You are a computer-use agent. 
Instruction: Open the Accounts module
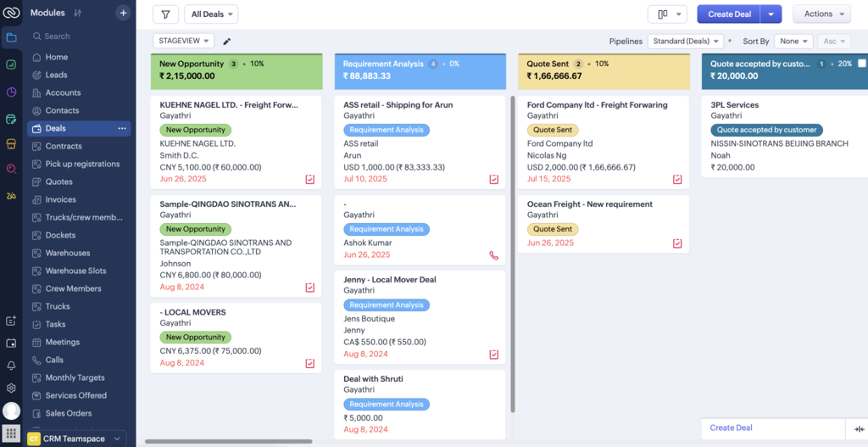pyautogui.click(x=63, y=92)
